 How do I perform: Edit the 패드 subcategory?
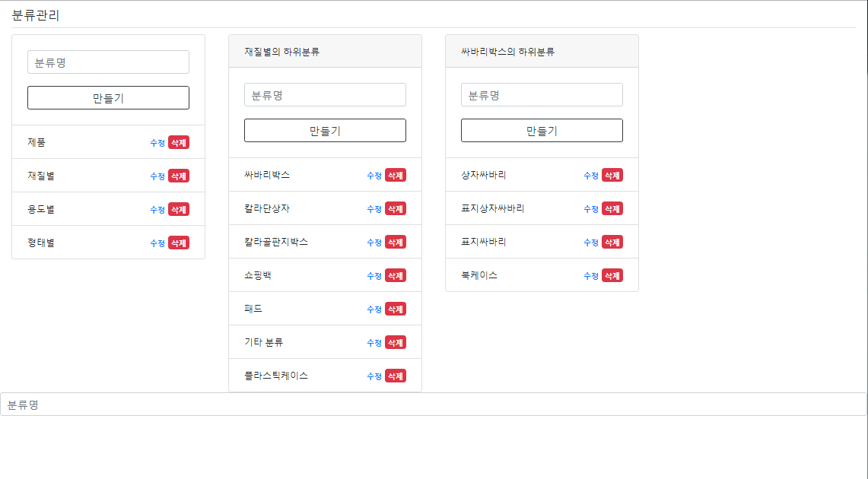(374, 309)
